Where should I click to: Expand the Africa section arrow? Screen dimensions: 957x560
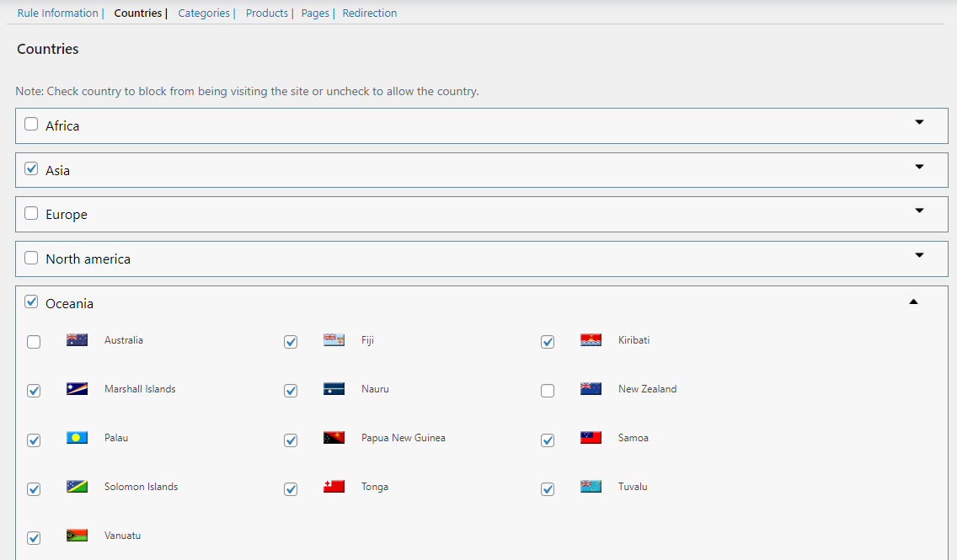(919, 122)
